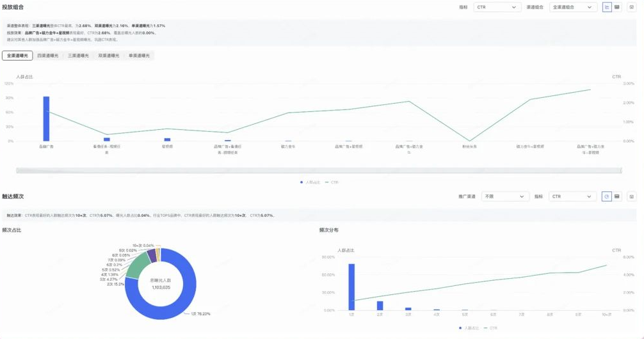Switch 投放组合 to table view icon
This screenshot has height=339, width=644.
[x=617, y=7]
